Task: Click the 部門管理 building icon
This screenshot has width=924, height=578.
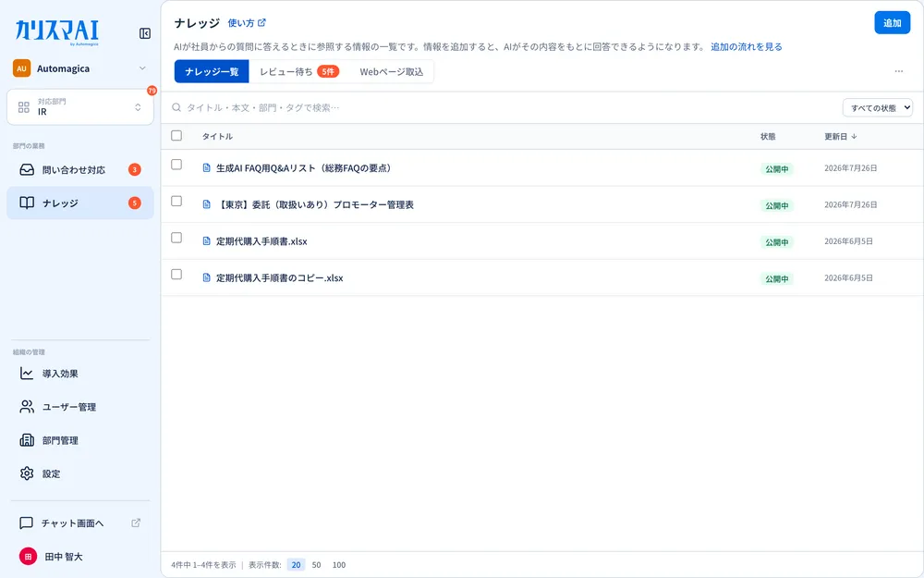Action: tap(27, 440)
